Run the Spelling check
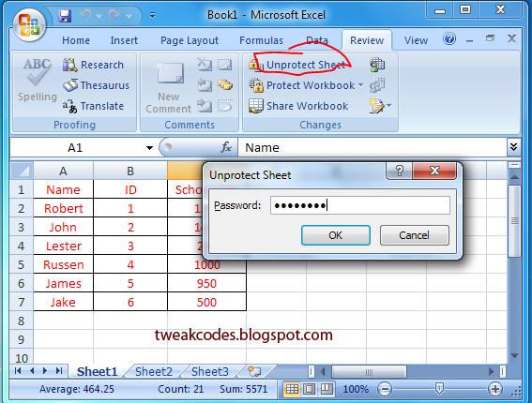This screenshot has width=532, height=403. (x=38, y=80)
